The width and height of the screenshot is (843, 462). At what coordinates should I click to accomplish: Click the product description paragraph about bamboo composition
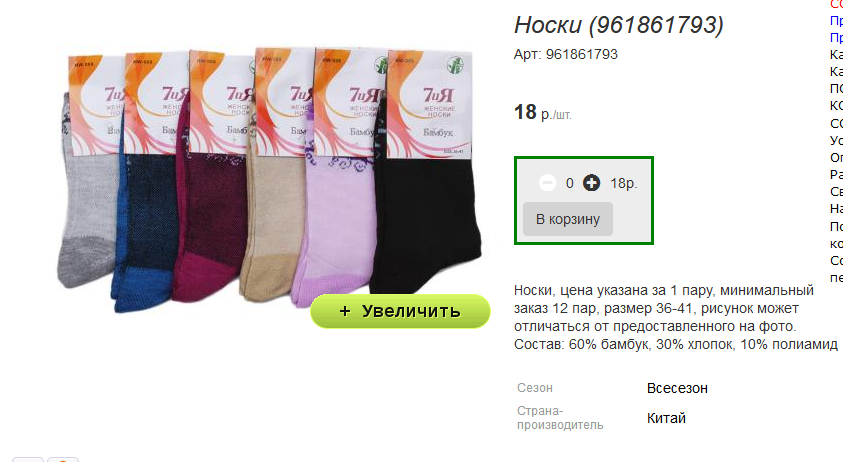click(676, 317)
